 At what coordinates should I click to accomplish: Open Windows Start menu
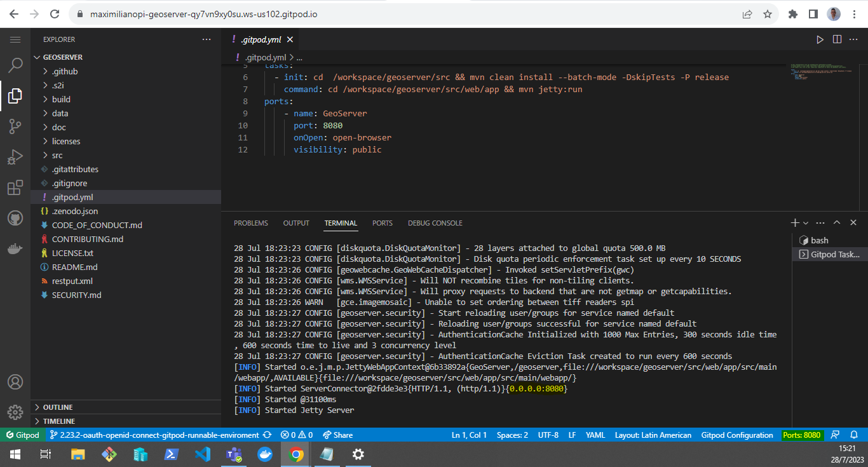point(15,454)
